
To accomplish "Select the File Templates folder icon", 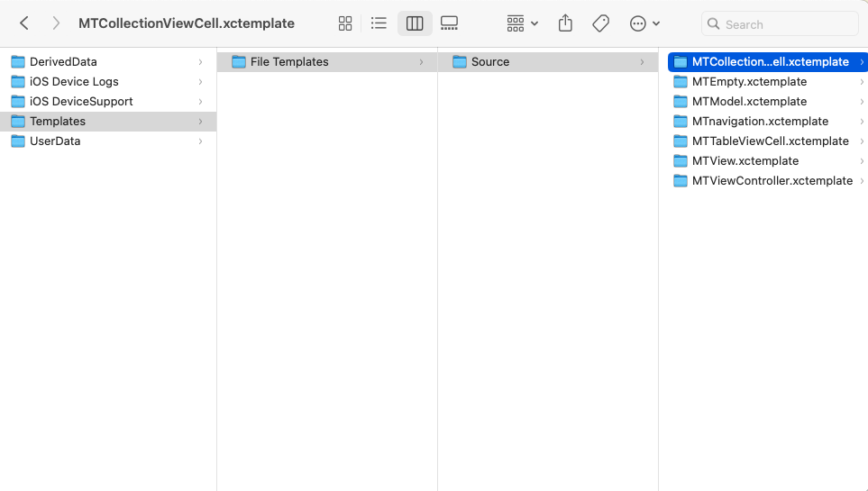I will coord(239,61).
